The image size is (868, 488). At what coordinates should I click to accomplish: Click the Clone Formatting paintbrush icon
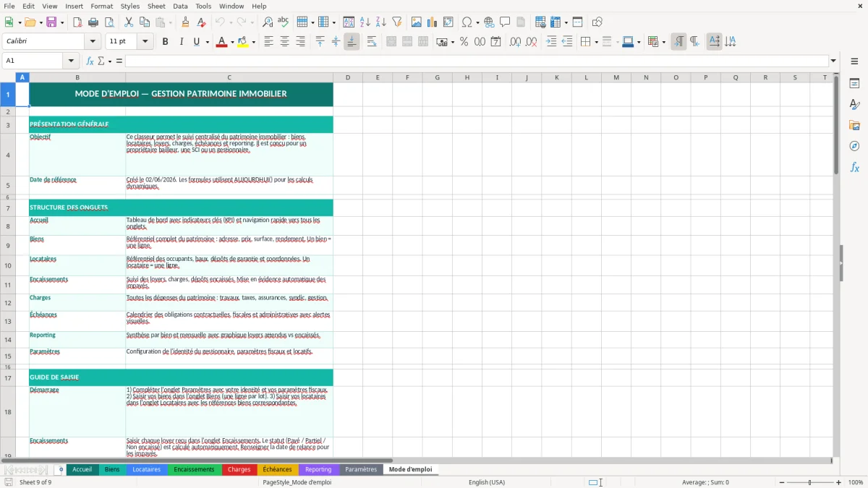(x=186, y=22)
